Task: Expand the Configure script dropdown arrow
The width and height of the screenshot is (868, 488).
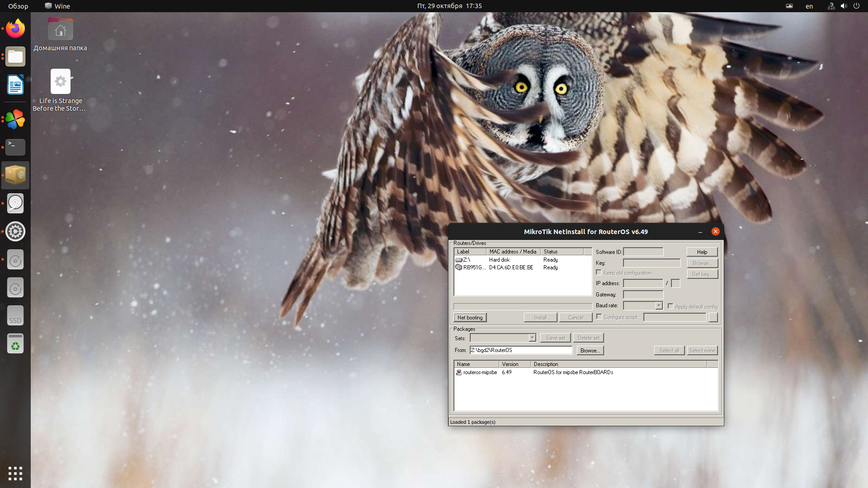Action: [x=713, y=316]
